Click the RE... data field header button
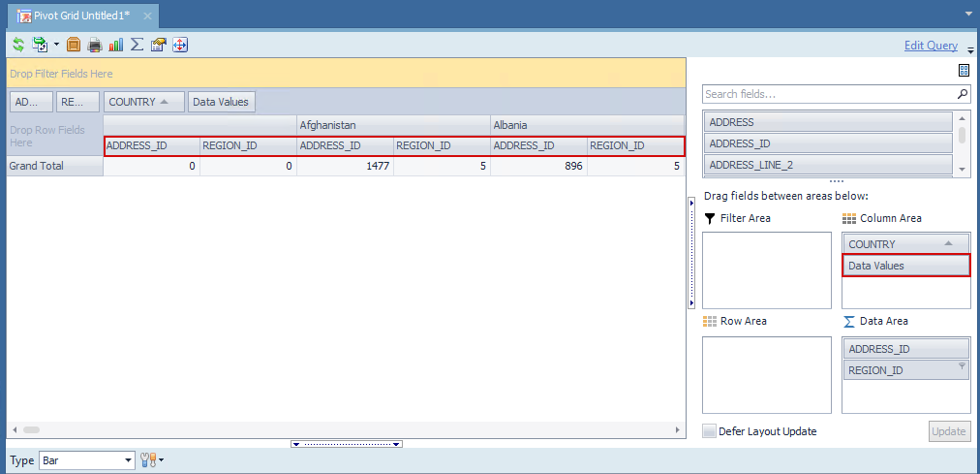980x474 pixels. (77, 102)
